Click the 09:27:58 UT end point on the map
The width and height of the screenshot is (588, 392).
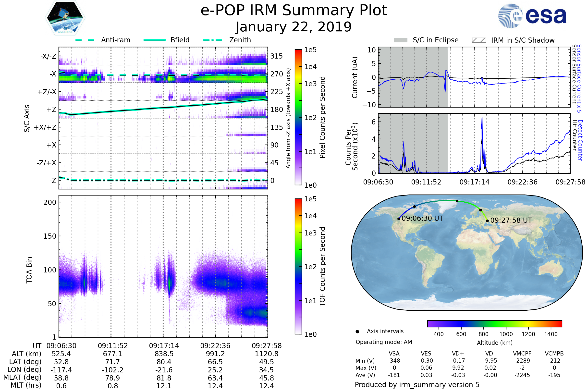(488, 221)
